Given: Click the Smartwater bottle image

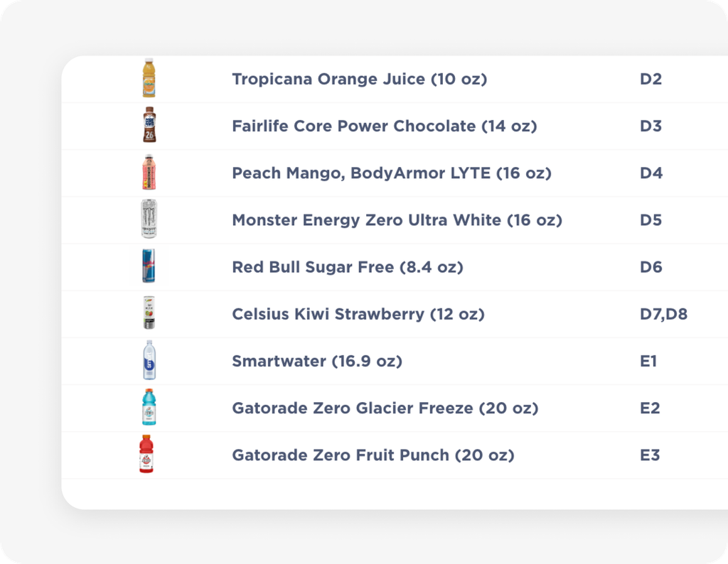Looking at the screenshot, I should 149,361.
